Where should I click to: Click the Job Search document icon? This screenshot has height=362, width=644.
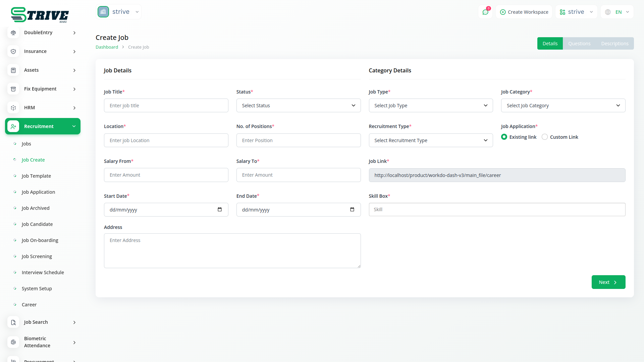click(13, 322)
